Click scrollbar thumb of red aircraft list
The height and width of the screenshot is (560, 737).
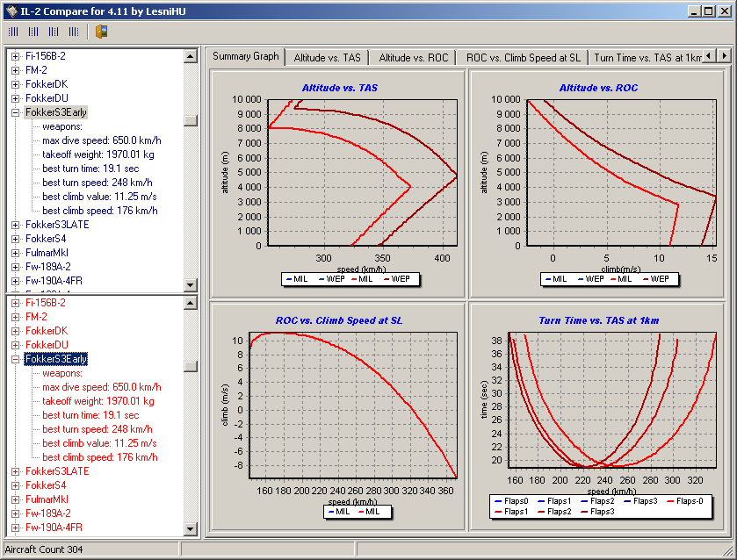pos(191,366)
